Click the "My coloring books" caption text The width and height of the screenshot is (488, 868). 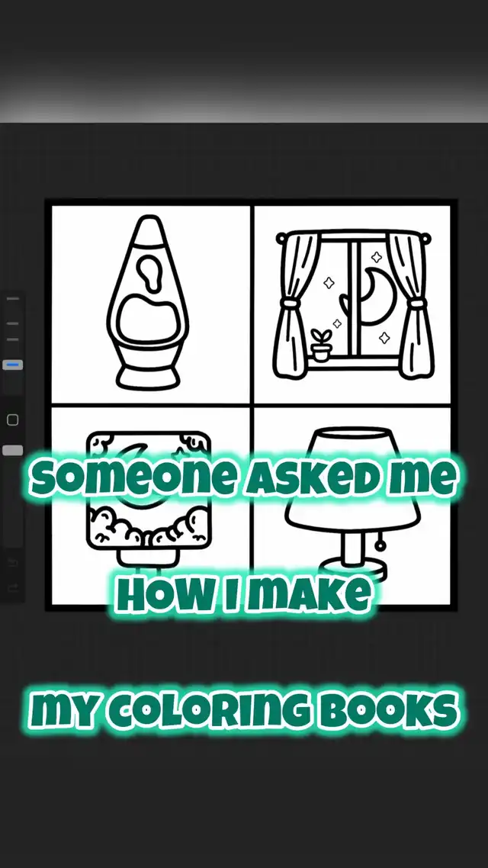pos(244,708)
